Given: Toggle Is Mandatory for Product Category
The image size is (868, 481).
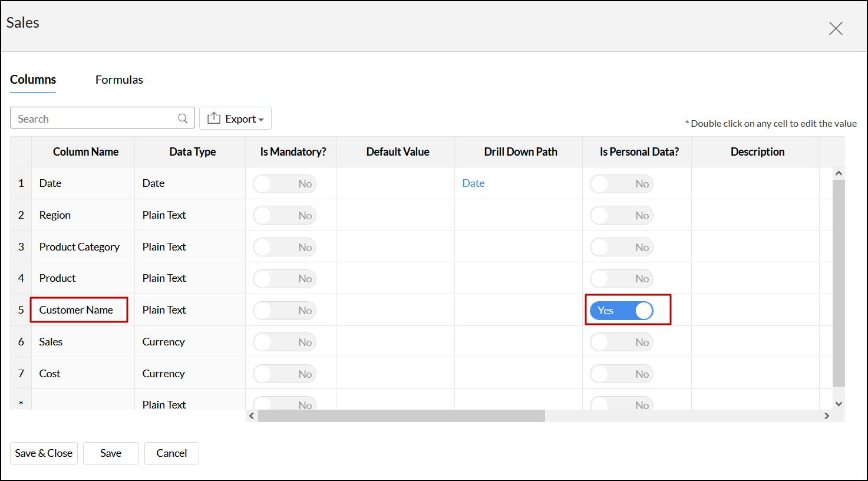Looking at the screenshot, I should pyautogui.click(x=285, y=248).
